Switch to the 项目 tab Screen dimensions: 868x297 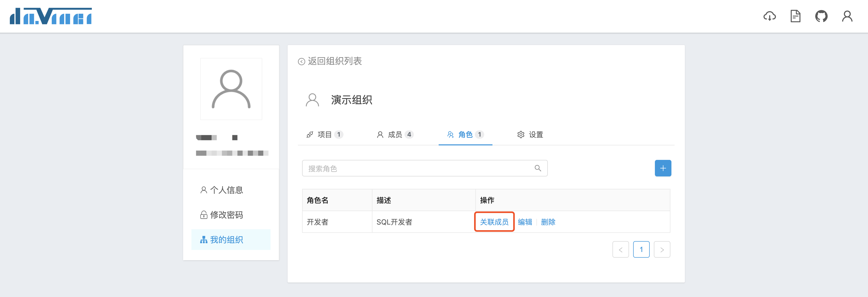pyautogui.click(x=325, y=135)
